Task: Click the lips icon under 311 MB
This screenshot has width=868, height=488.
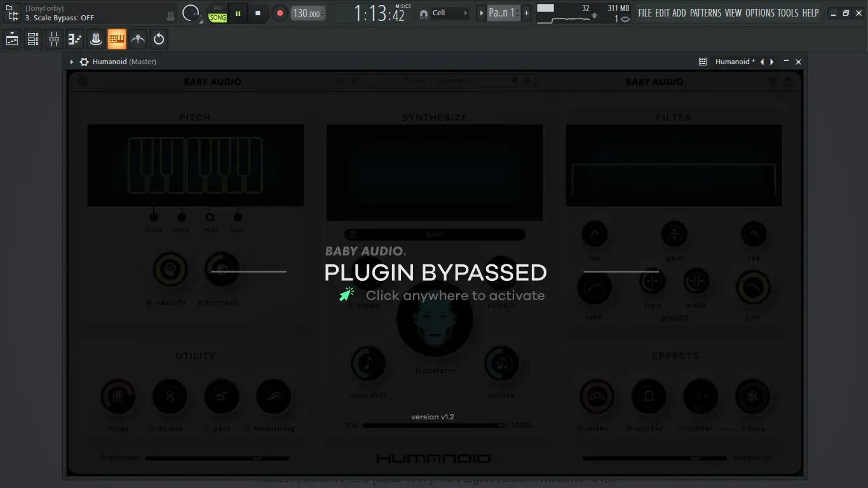Action: 625,19
